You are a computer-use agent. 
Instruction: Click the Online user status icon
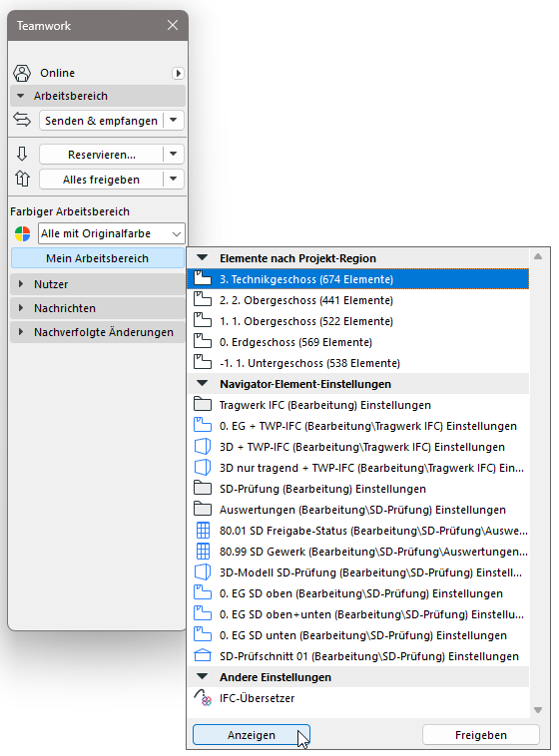(x=22, y=73)
